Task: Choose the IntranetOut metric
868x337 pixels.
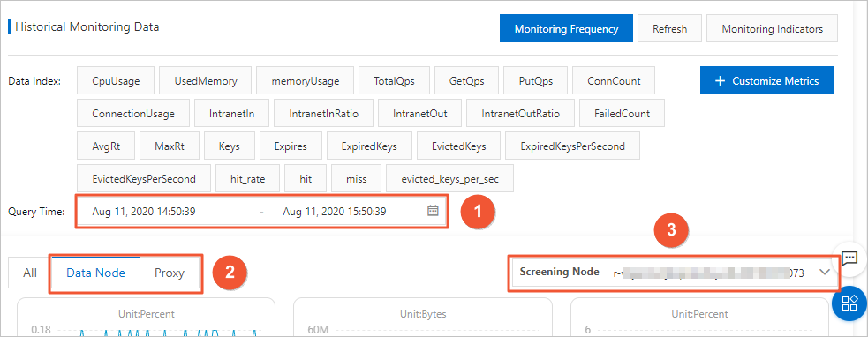Action: [419, 114]
